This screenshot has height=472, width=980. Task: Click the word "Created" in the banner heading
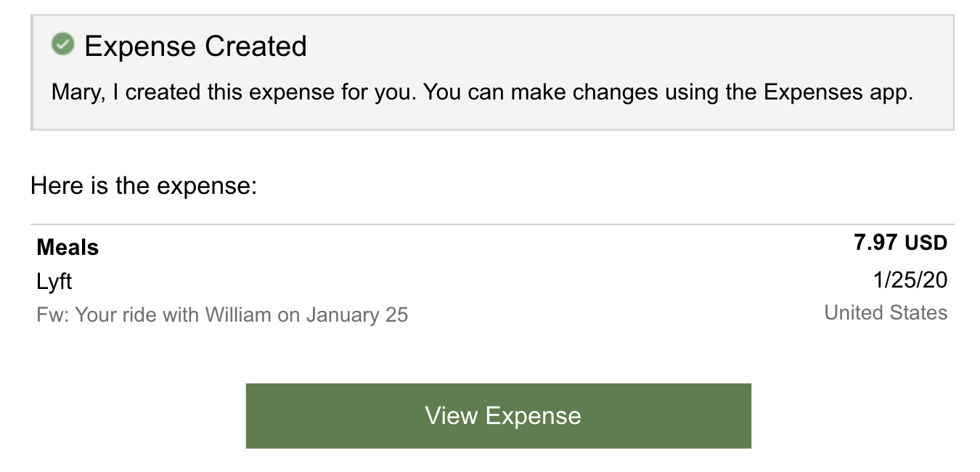click(x=255, y=46)
